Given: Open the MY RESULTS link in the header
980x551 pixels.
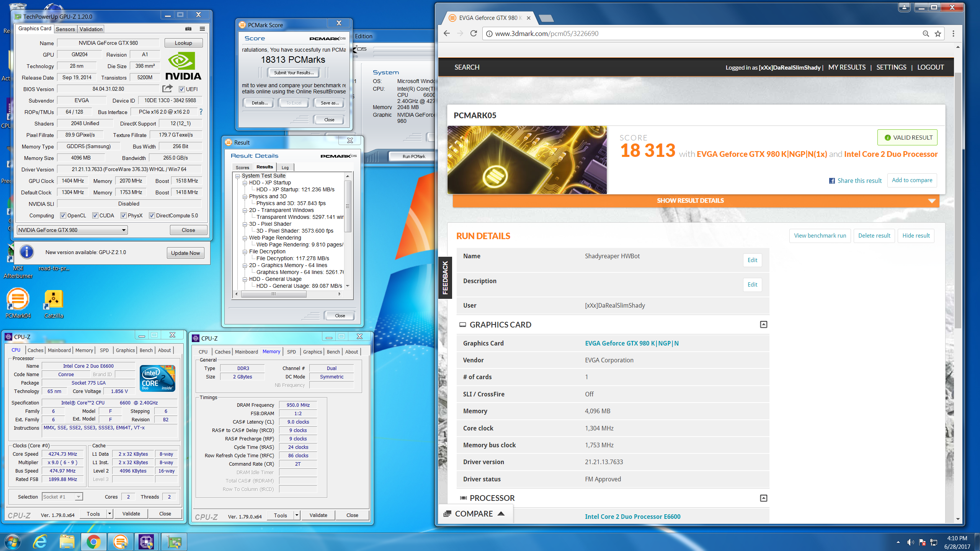Looking at the screenshot, I should coord(847,67).
